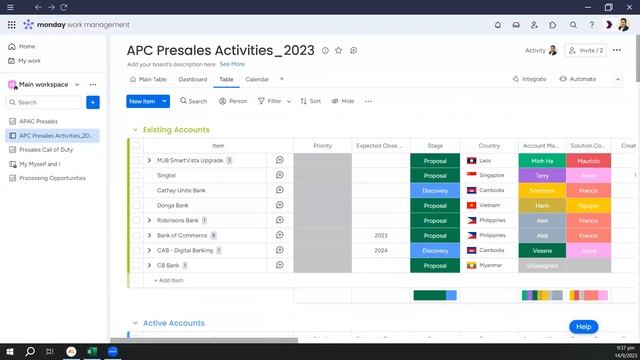Open conversation for Singtel
The image size is (640, 360).
point(280,175)
